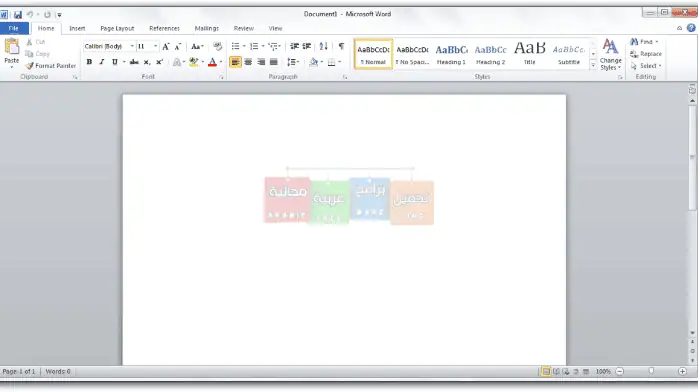Click the vertical scrollbar down arrow
The image size is (698, 392).
click(x=692, y=333)
